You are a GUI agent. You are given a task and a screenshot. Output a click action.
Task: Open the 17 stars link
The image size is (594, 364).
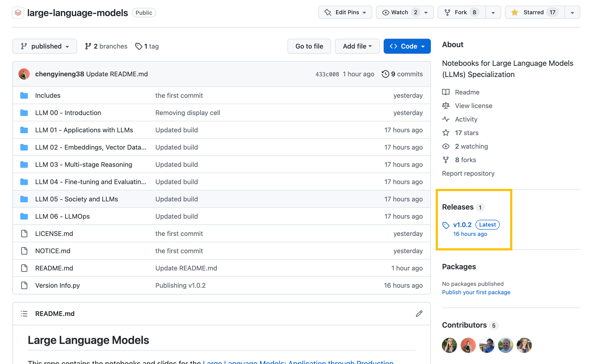466,133
